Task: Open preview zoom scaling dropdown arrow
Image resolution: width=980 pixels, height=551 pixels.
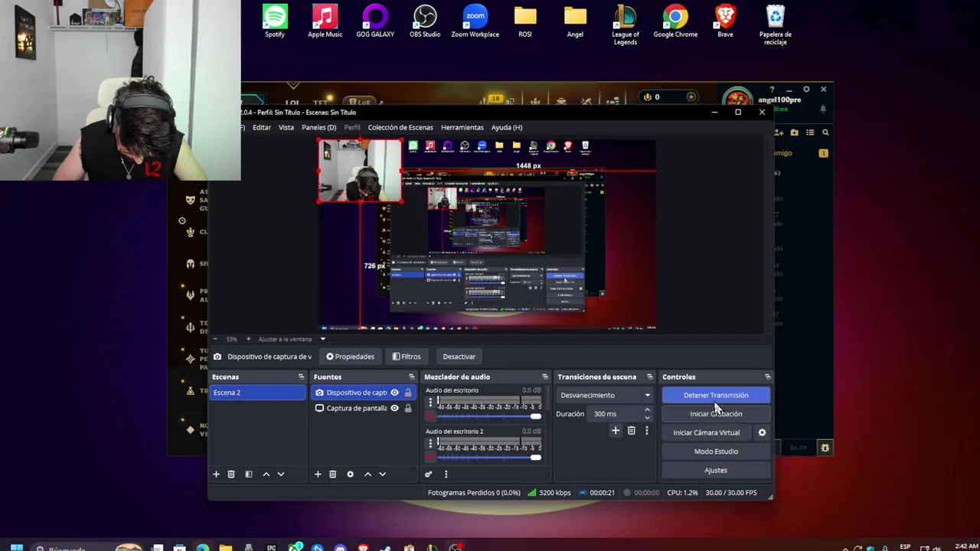Action: [322, 339]
